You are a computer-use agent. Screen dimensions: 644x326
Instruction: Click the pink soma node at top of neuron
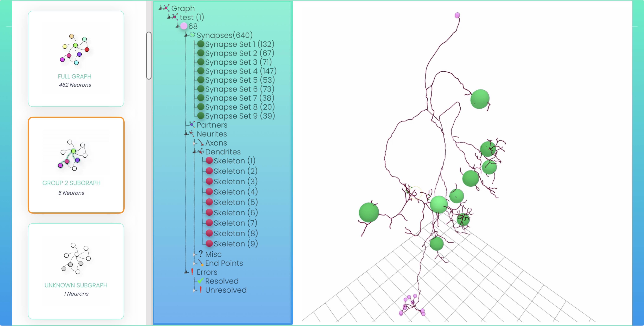[457, 15]
